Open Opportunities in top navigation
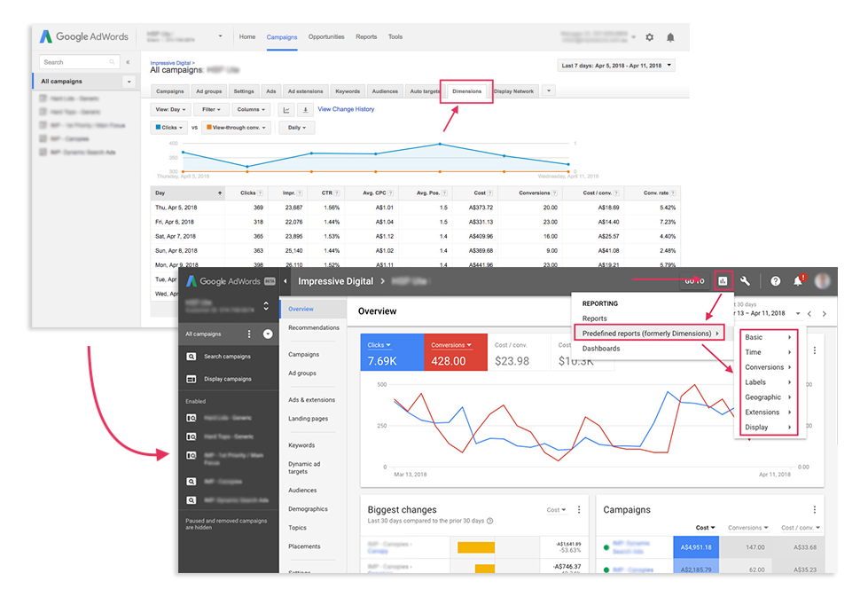The image size is (868, 605). [x=326, y=36]
